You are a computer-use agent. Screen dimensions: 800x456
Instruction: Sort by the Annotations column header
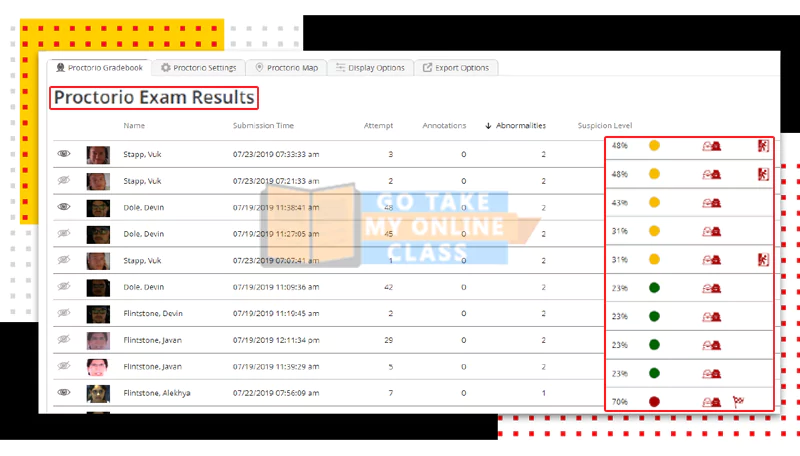(444, 125)
